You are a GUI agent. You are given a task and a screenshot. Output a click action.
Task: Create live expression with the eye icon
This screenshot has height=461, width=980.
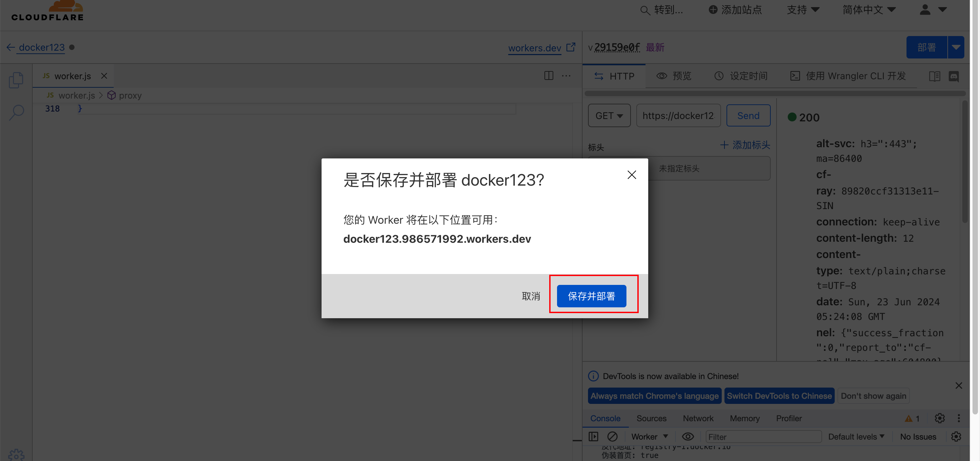[688, 436]
